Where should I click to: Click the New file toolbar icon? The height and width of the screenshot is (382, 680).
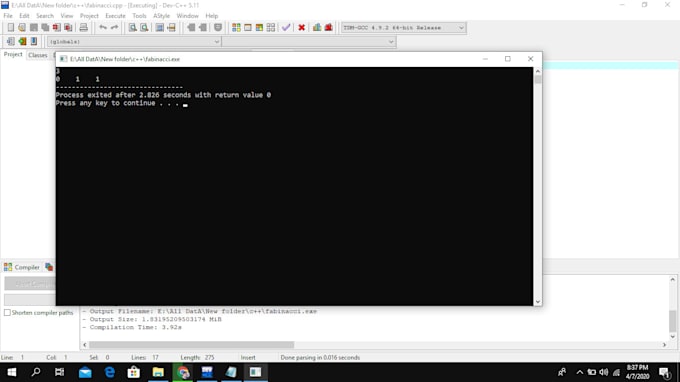10,27
